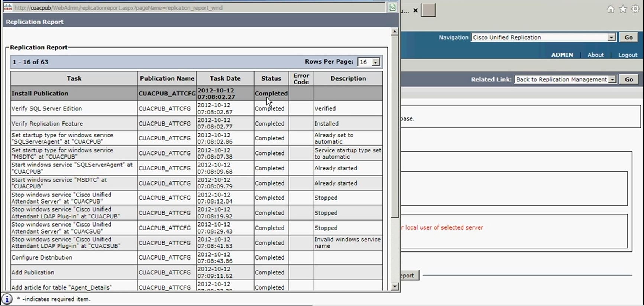Click the 1 - 16 of 63 pager text
The width and height of the screenshot is (644, 306).
click(x=30, y=62)
